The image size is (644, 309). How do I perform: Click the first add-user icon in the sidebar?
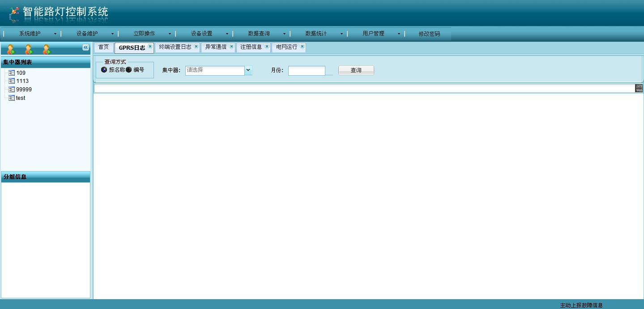11,49
